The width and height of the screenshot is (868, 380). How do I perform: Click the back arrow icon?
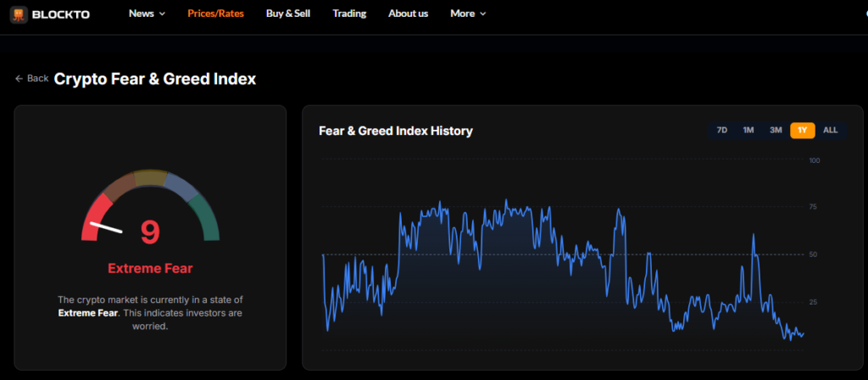[19, 78]
